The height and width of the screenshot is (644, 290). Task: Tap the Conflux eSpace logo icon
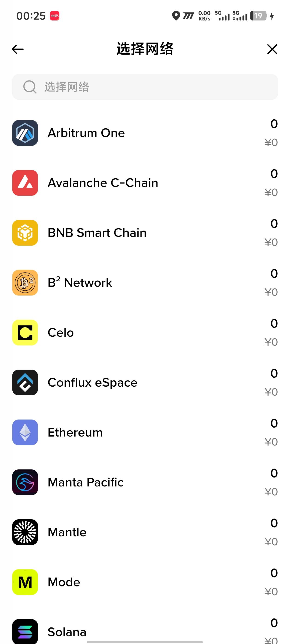25,382
